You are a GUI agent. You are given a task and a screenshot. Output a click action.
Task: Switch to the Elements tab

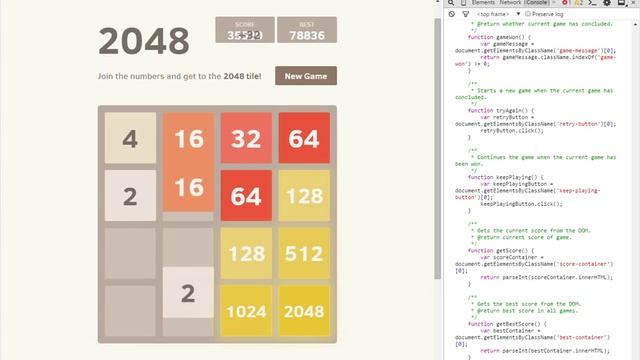point(483,2)
